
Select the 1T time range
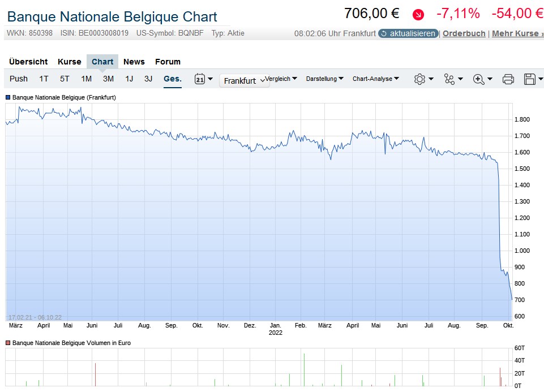[44, 79]
